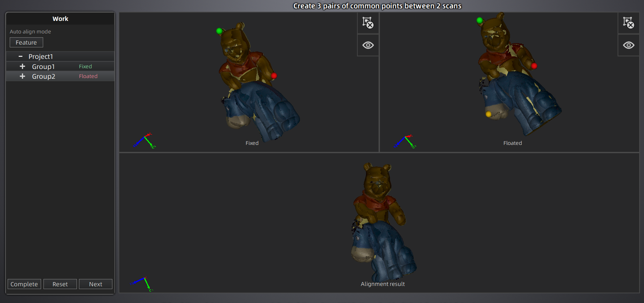This screenshot has height=303, width=644.
Task: Click the Alignment result caption
Action: [x=383, y=284]
